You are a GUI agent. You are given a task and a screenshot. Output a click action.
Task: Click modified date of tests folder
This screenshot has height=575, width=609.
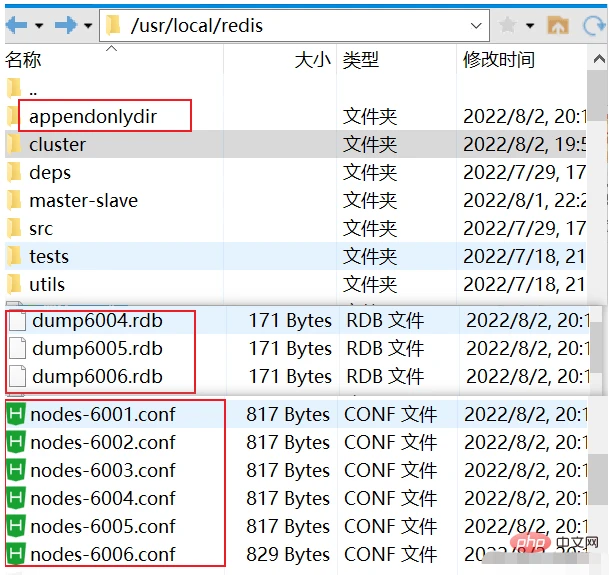[x=524, y=256]
